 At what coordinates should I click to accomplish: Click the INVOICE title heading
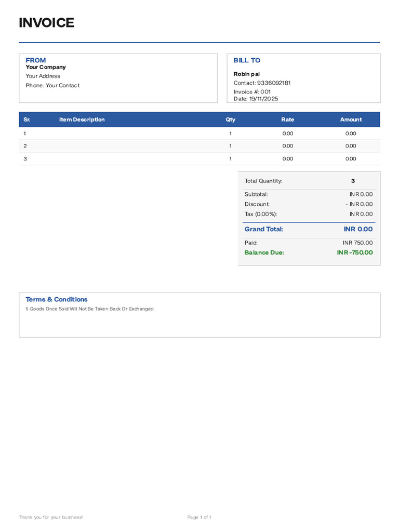coord(46,23)
